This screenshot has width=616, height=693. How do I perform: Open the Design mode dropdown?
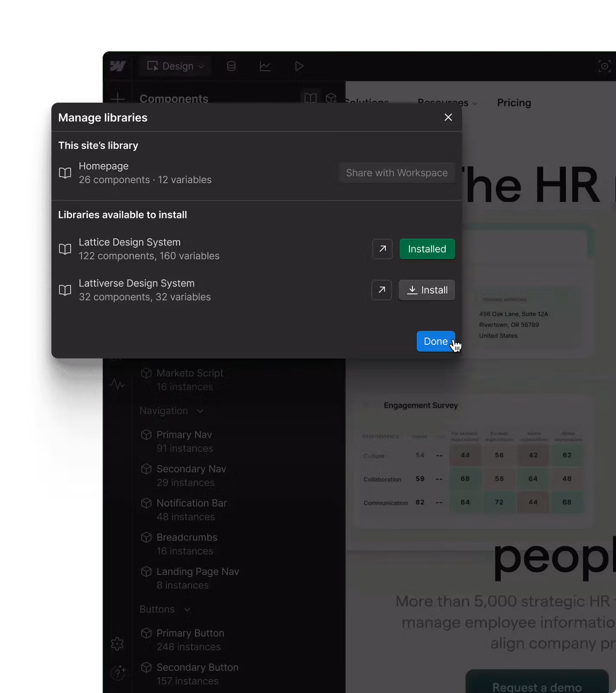(175, 66)
